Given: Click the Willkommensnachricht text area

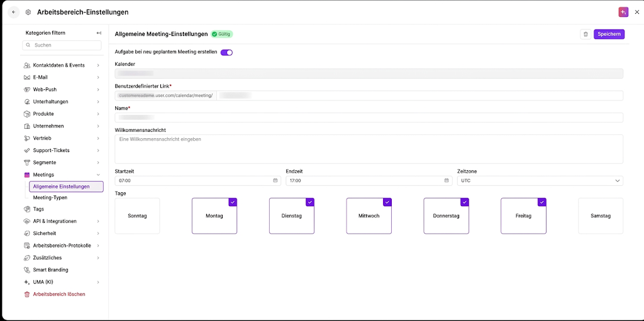Looking at the screenshot, I should (369, 149).
